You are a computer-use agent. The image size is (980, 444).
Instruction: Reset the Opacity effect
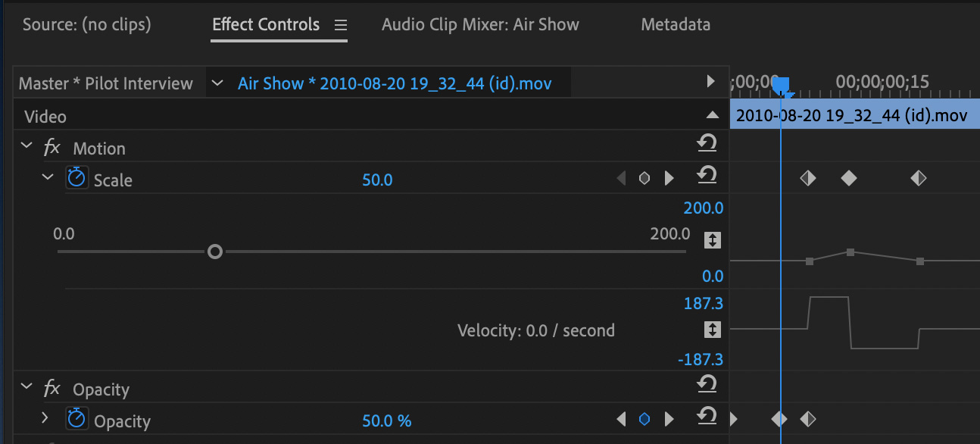(707, 384)
